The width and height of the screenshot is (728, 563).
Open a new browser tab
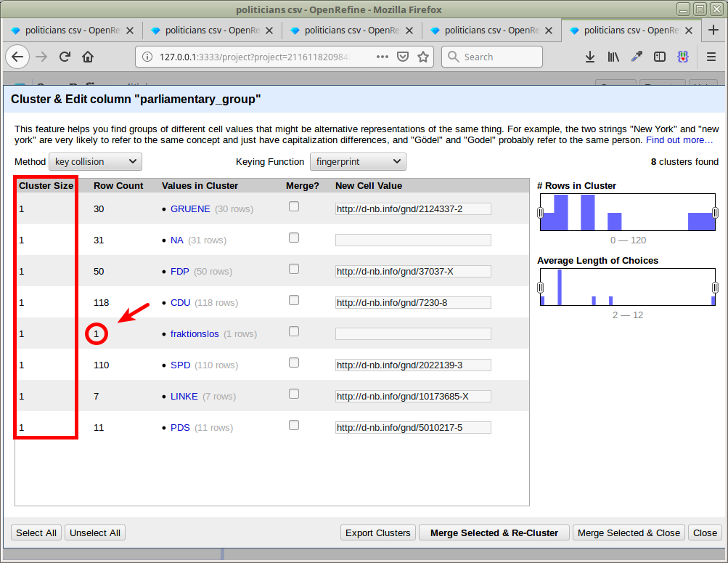click(x=713, y=31)
